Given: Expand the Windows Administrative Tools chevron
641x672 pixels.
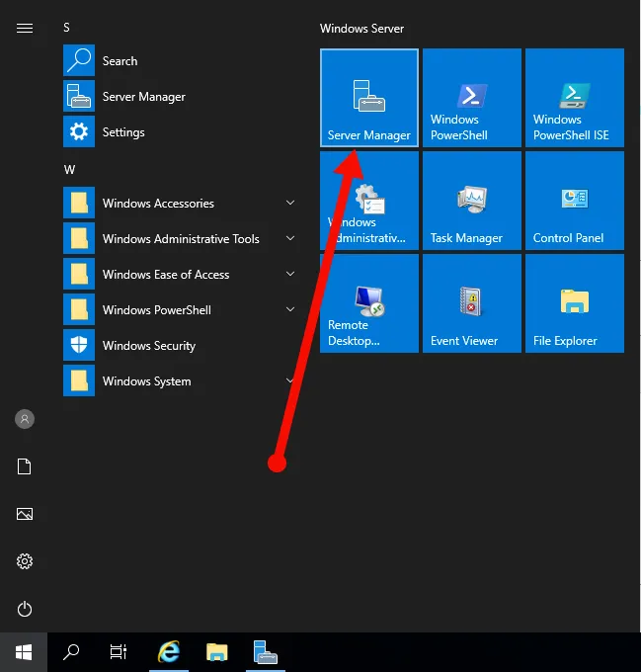Looking at the screenshot, I should (290, 238).
